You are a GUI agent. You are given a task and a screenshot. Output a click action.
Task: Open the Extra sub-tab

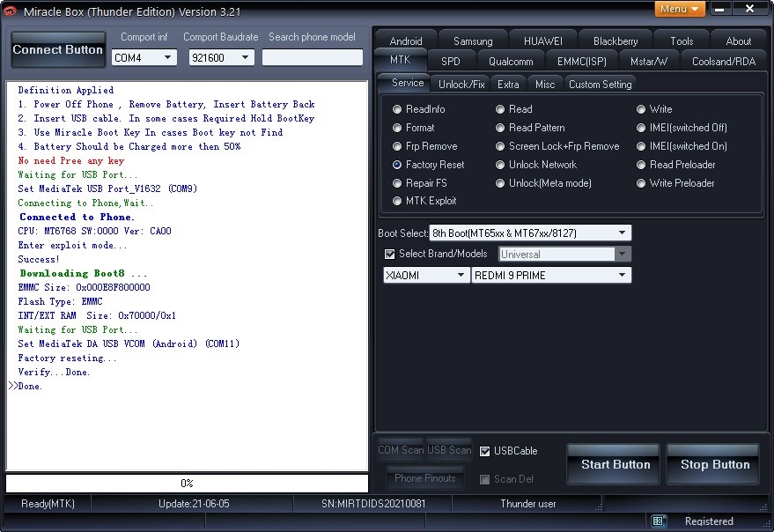click(x=508, y=85)
